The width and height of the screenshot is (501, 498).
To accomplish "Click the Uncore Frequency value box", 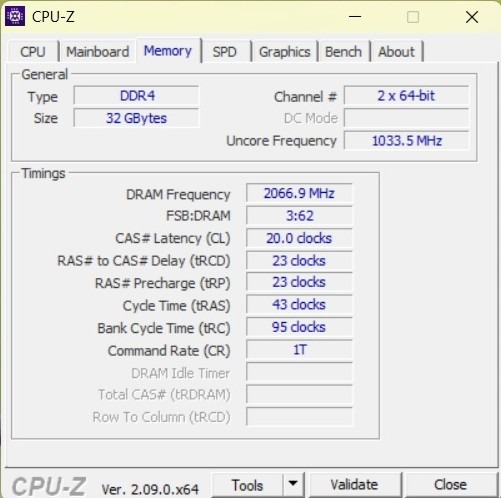I will [x=407, y=140].
